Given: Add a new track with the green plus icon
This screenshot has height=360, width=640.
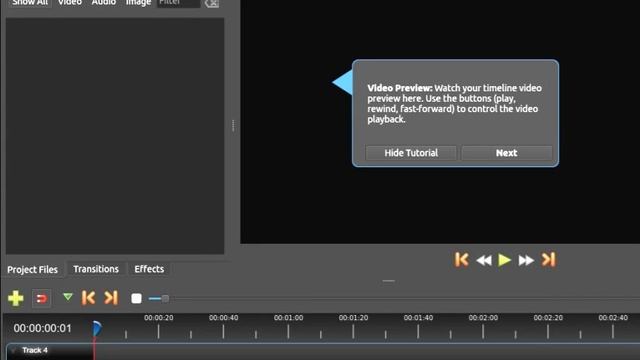Looking at the screenshot, I should pyautogui.click(x=16, y=298).
